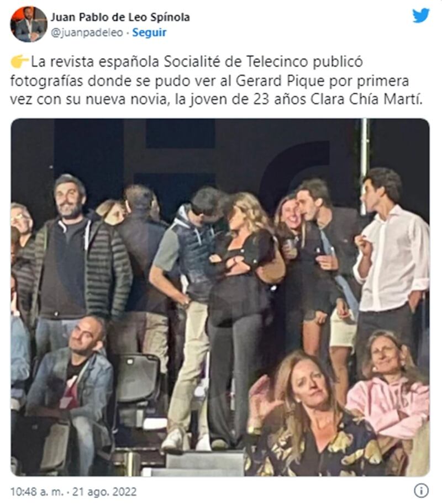The width and height of the screenshot is (442, 504).
Task: Follow the account via Seguir link
Action: pos(149,33)
